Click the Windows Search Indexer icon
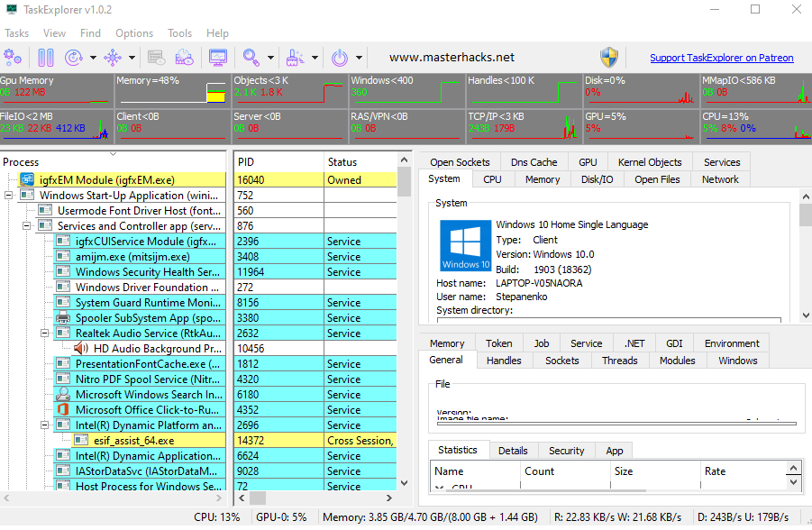This screenshot has height=530, width=812. pyautogui.click(x=63, y=394)
